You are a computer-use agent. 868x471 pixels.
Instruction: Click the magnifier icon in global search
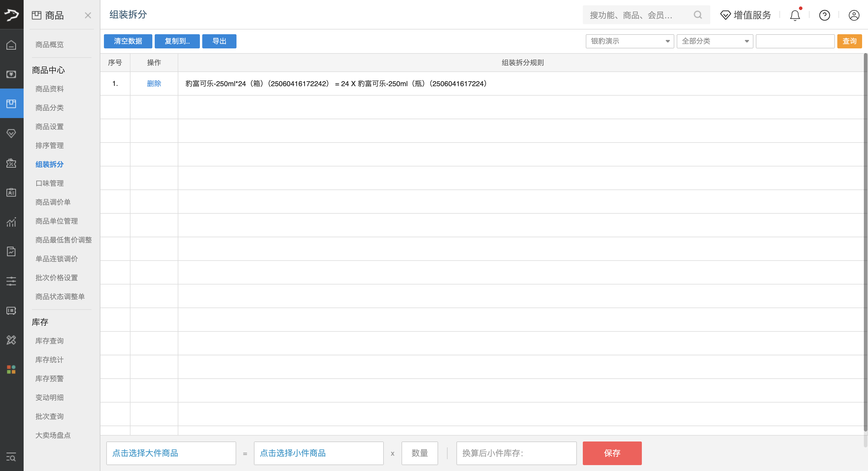coord(698,15)
